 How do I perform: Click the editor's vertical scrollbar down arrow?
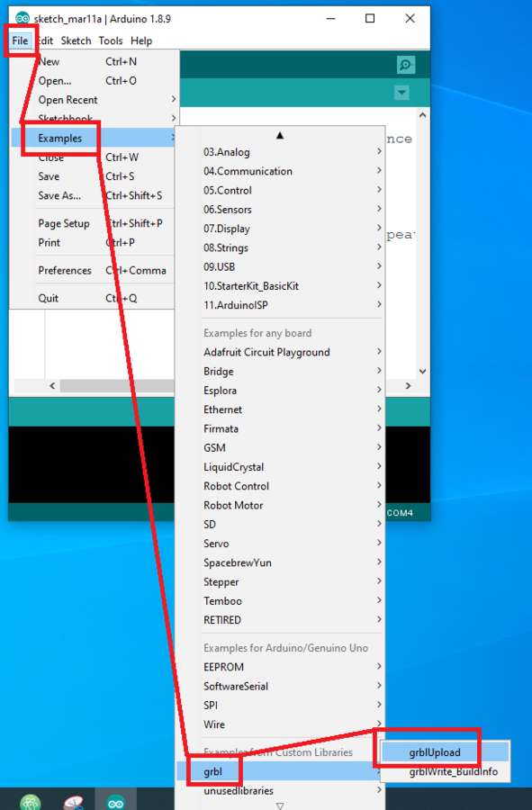[x=422, y=371]
